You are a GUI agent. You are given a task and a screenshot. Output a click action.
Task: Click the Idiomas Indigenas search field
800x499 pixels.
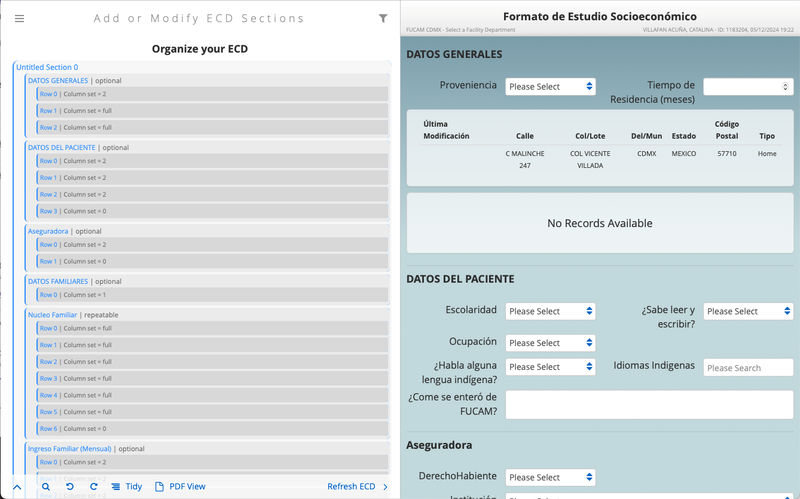point(748,367)
